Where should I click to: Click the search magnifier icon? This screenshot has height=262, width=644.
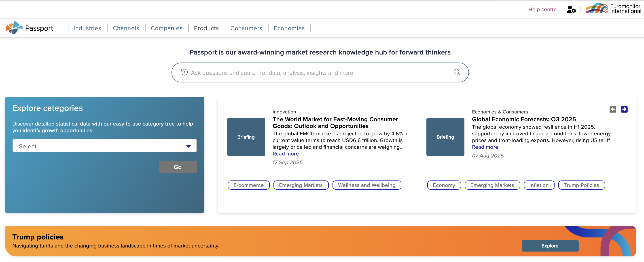[457, 72]
